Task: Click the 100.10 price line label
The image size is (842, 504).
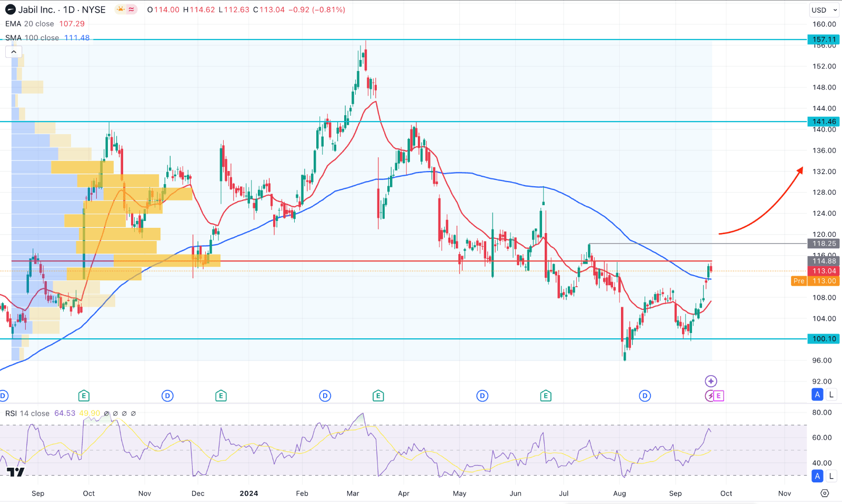Action: [x=824, y=339]
